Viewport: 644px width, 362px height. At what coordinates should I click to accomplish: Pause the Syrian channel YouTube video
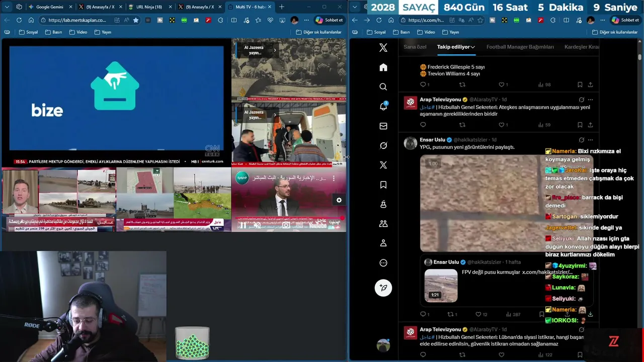pos(243,225)
